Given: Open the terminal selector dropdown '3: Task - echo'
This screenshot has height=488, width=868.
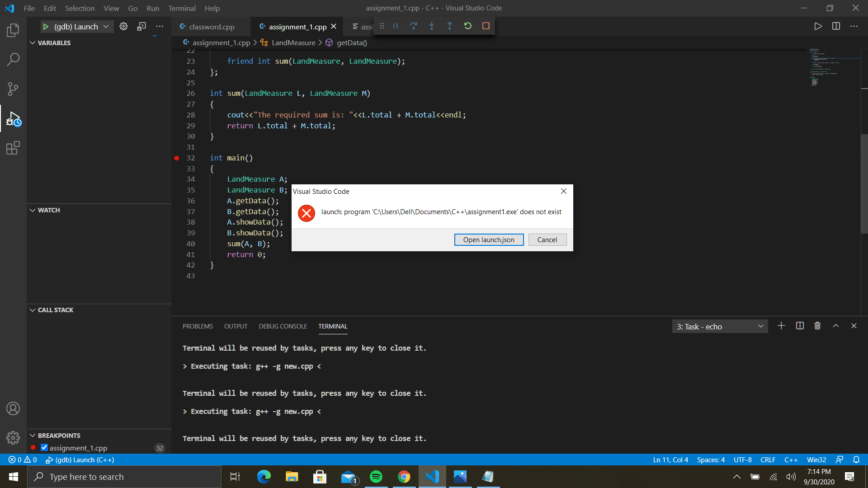Looking at the screenshot, I should 720,326.
